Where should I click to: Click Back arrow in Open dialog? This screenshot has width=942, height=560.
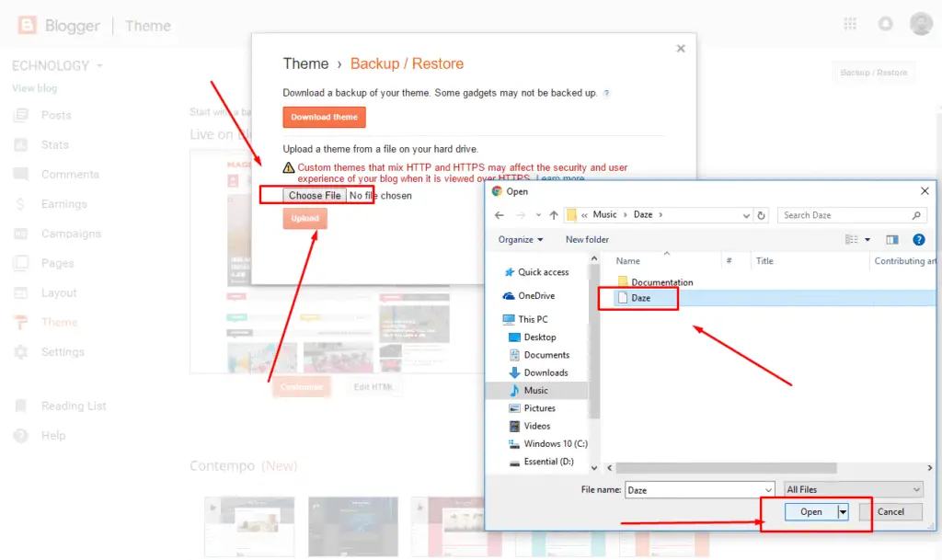(500, 215)
